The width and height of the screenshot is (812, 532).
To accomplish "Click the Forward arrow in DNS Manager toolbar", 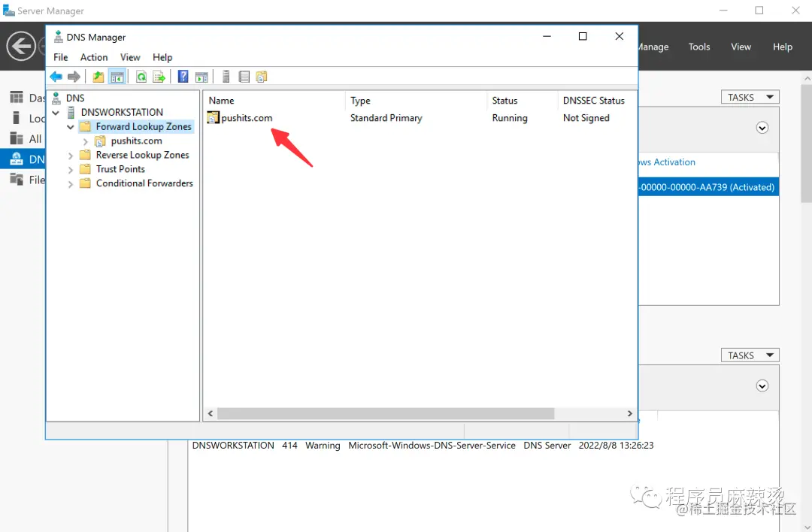I will 74,77.
